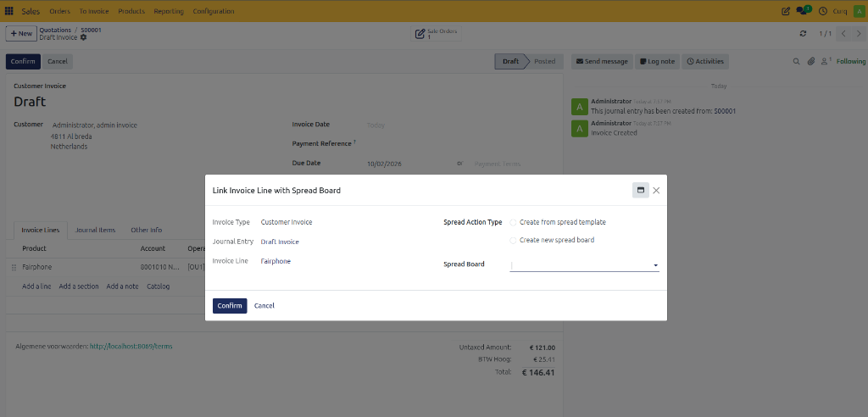Click Add a note link
868x417 pixels.
click(x=122, y=286)
